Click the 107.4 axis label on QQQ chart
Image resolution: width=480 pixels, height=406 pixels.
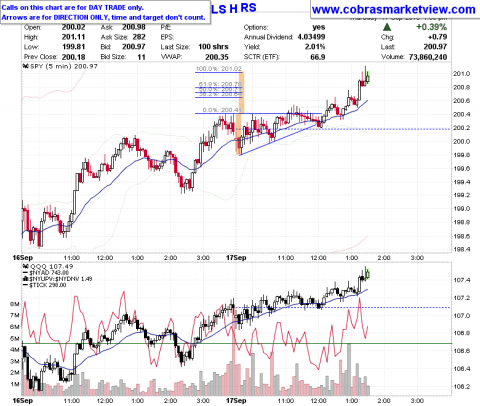pos(462,280)
